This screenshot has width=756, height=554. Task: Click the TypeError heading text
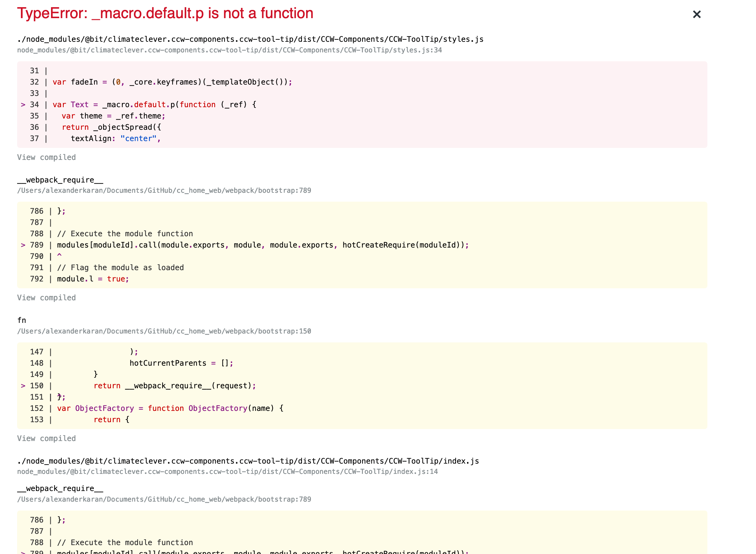click(x=165, y=13)
